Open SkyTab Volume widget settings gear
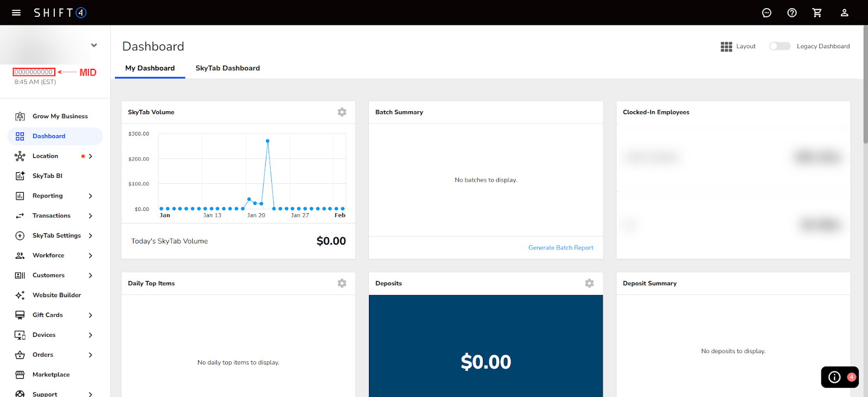Image resolution: width=868 pixels, height=397 pixels. (x=342, y=112)
